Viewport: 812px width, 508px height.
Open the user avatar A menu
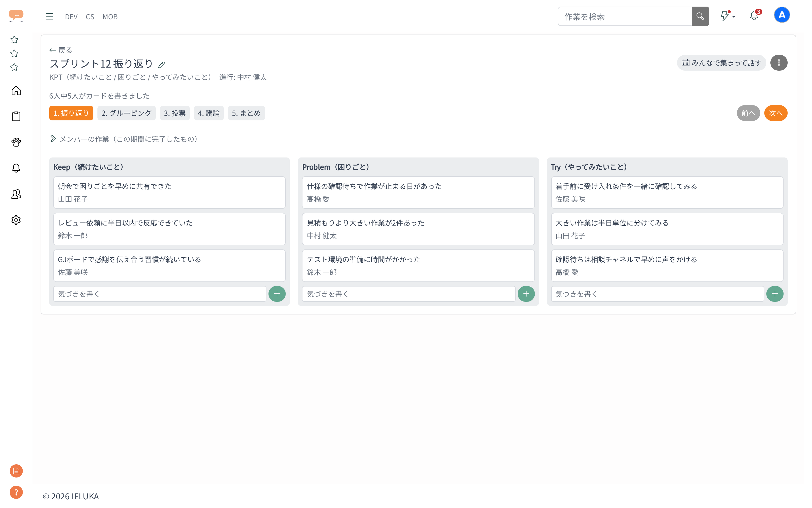782,15
